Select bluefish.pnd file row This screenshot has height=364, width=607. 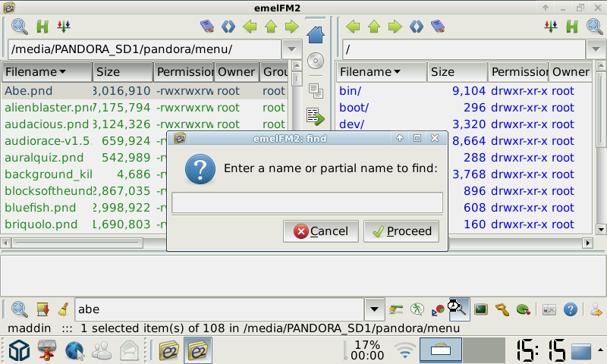tap(84, 207)
